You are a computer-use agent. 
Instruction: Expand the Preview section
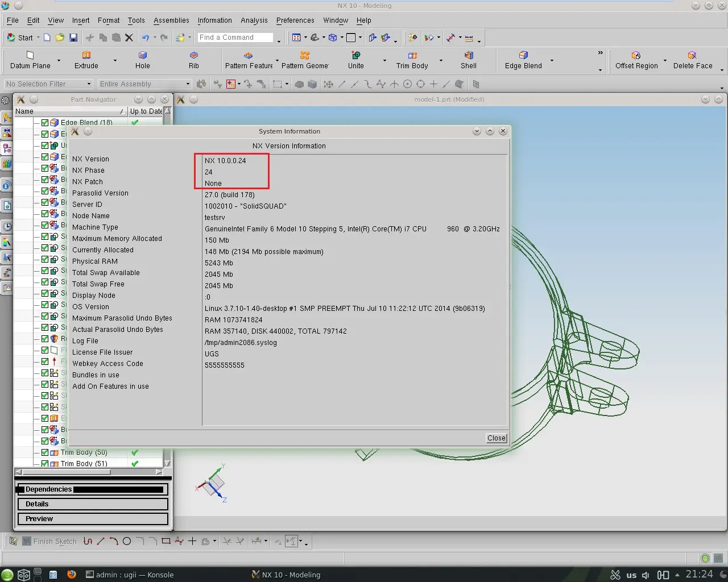(x=93, y=519)
